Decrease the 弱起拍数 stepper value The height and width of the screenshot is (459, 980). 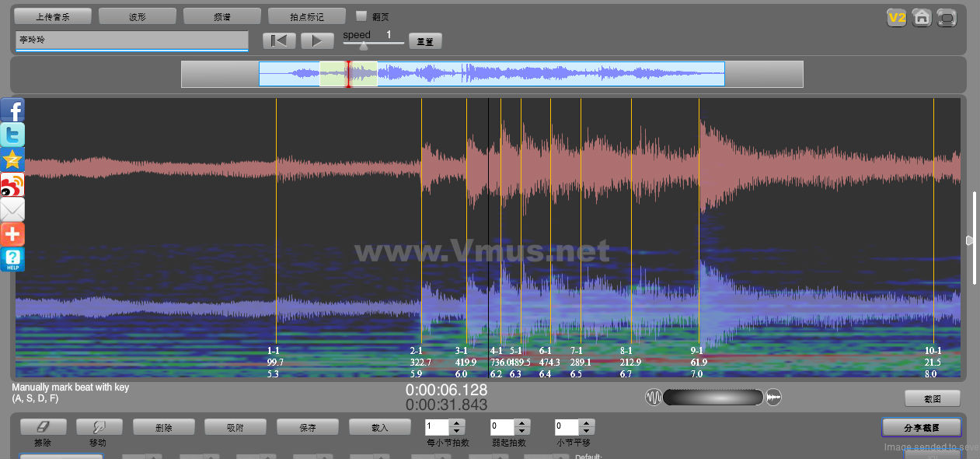pos(522,431)
